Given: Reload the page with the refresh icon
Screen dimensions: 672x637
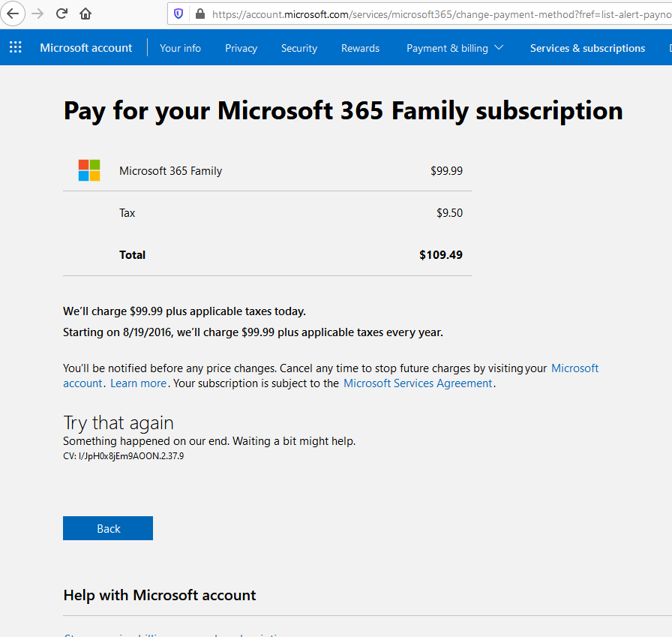Looking at the screenshot, I should (61, 14).
